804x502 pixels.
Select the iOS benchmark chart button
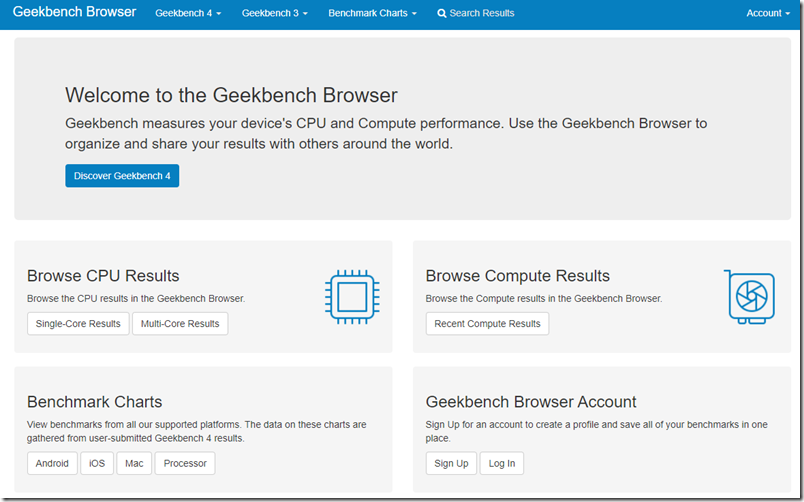coord(97,463)
